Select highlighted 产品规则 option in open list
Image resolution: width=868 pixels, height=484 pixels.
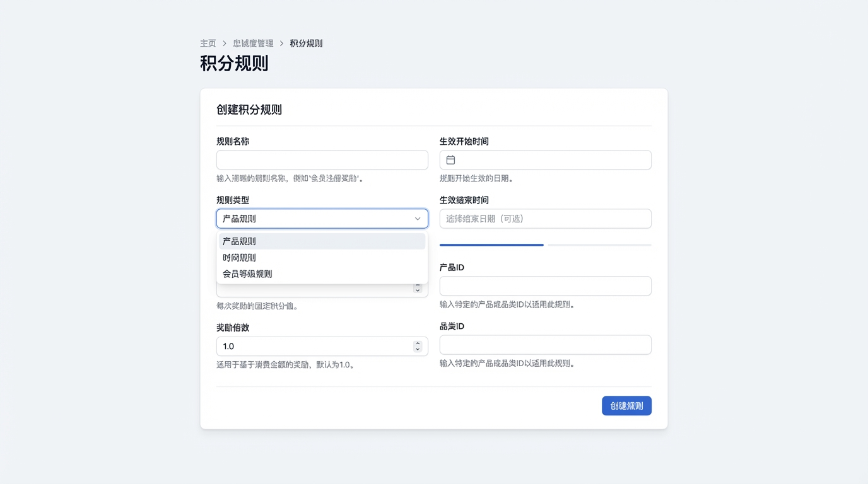tap(322, 241)
